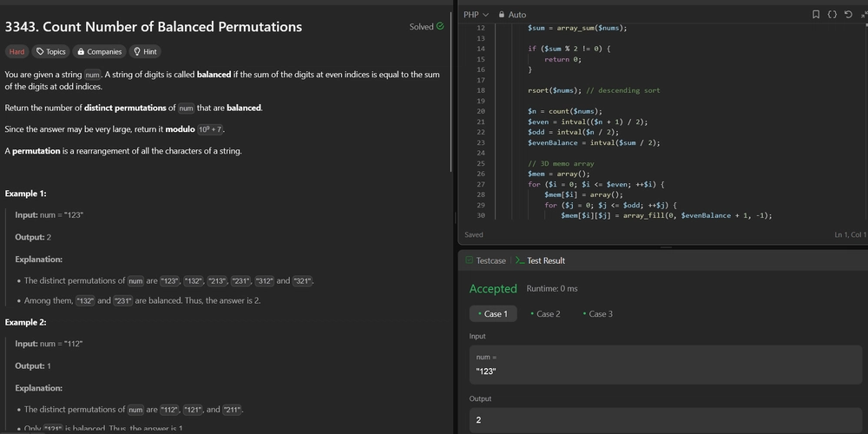This screenshot has width=868, height=434.
Task: Click the Runtime: 0 ms text
Action: (552, 288)
